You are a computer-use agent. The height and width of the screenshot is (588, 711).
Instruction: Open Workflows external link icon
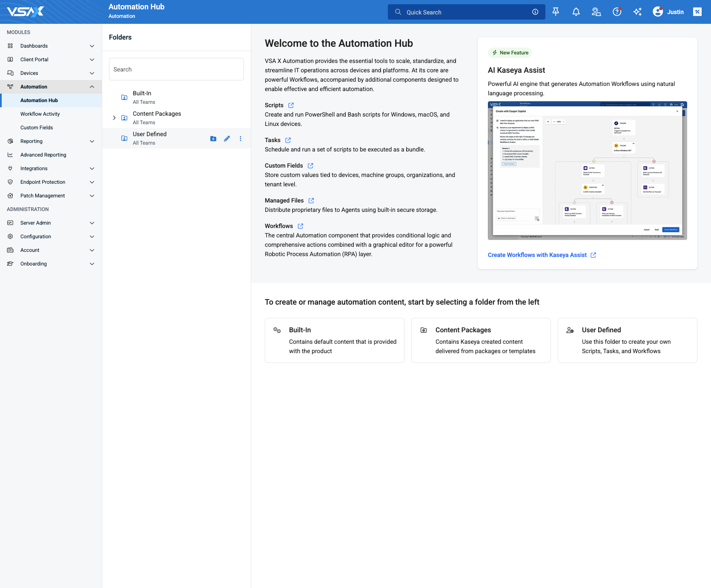pos(301,226)
